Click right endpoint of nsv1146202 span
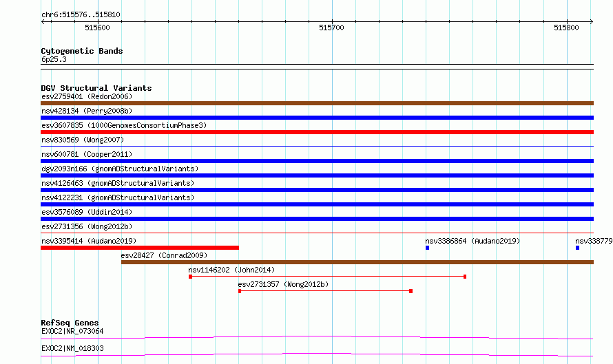Viewport: 613px width, 364px height. (465, 277)
